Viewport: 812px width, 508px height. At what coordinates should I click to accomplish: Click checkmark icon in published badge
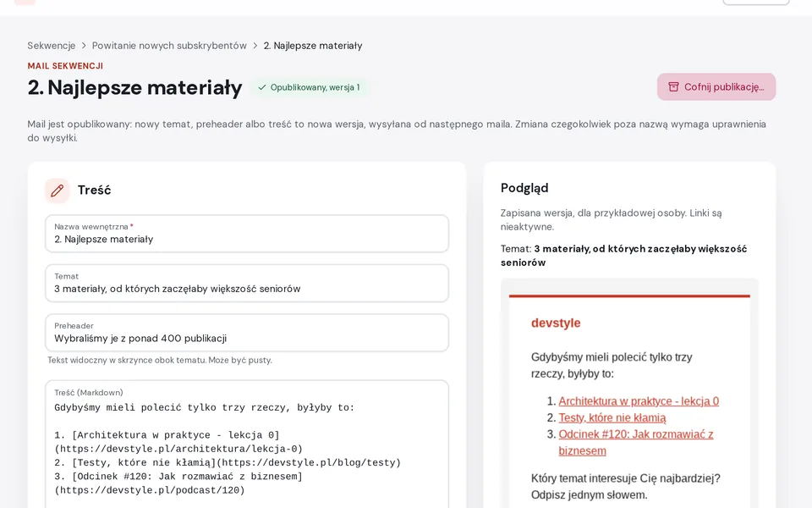point(262,87)
